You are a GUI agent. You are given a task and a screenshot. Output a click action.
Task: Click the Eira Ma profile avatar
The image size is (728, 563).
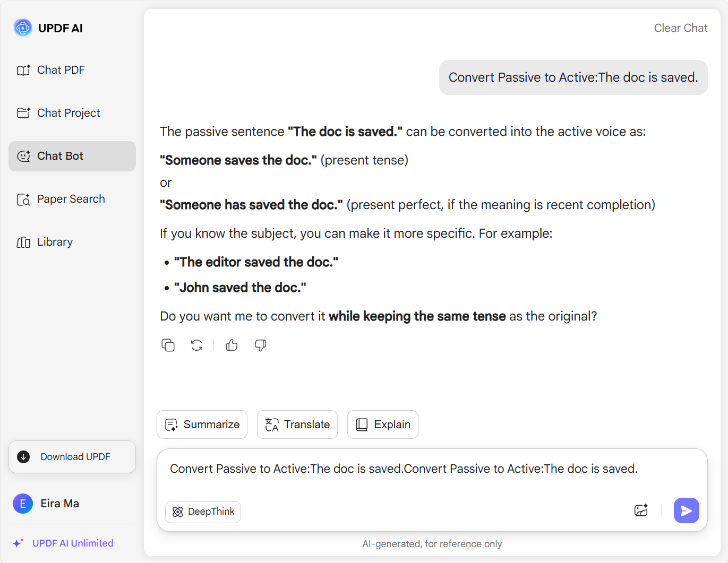click(x=23, y=504)
